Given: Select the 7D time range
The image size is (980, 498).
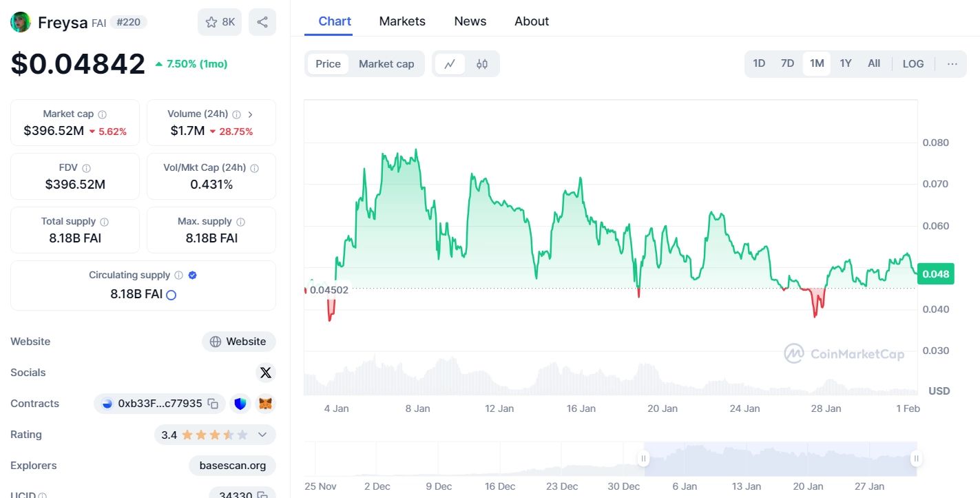Looking at the screenshot, I should point(787,64).
